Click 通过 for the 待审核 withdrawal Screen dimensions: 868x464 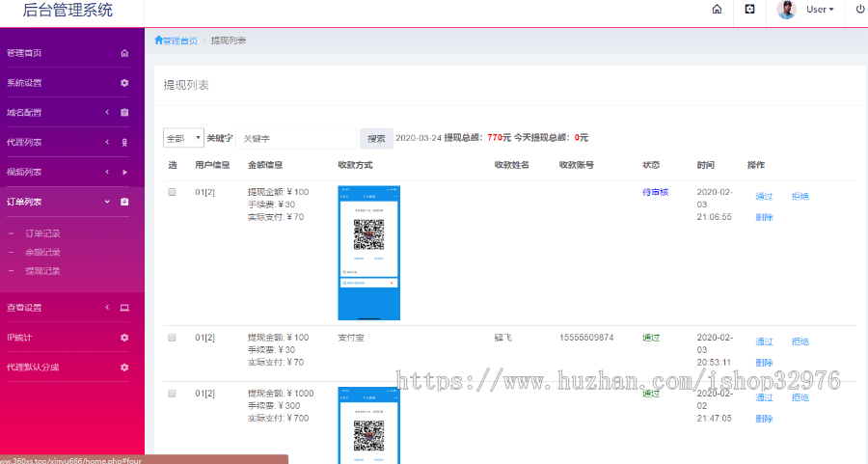[764, 197]
